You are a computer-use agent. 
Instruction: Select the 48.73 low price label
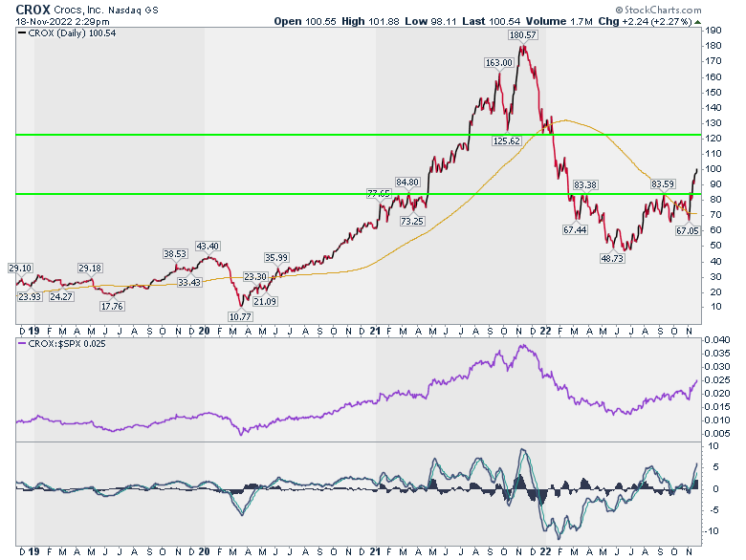pos(612,259)
